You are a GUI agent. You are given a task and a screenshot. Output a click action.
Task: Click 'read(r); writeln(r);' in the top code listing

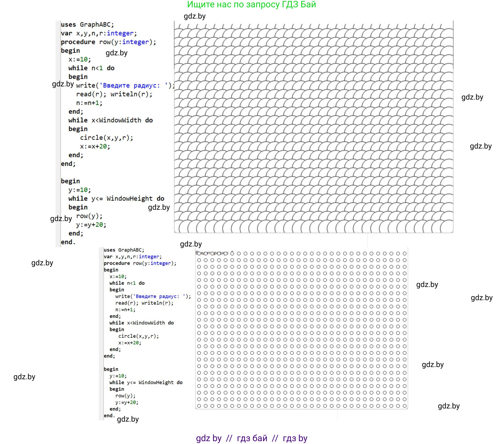coord(114,94)
